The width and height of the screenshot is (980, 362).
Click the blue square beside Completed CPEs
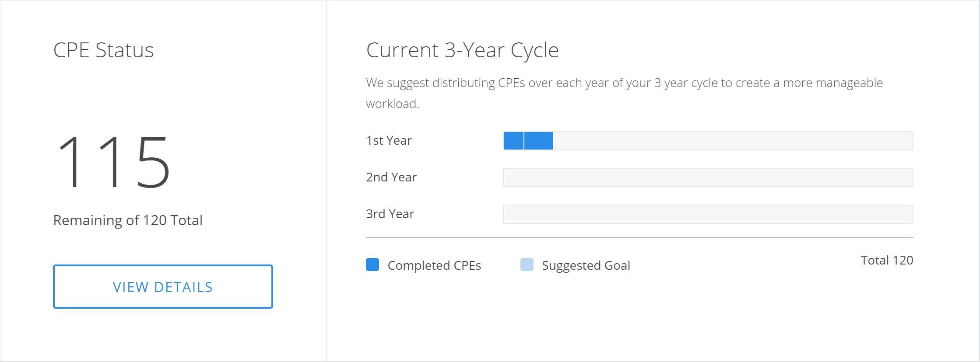click(x=372, y=265)
